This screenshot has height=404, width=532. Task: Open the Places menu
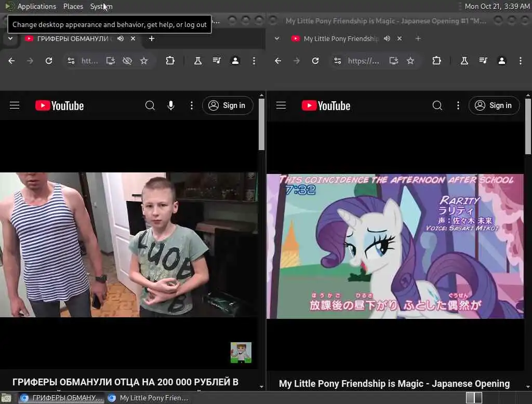click(x=73, y=6)
